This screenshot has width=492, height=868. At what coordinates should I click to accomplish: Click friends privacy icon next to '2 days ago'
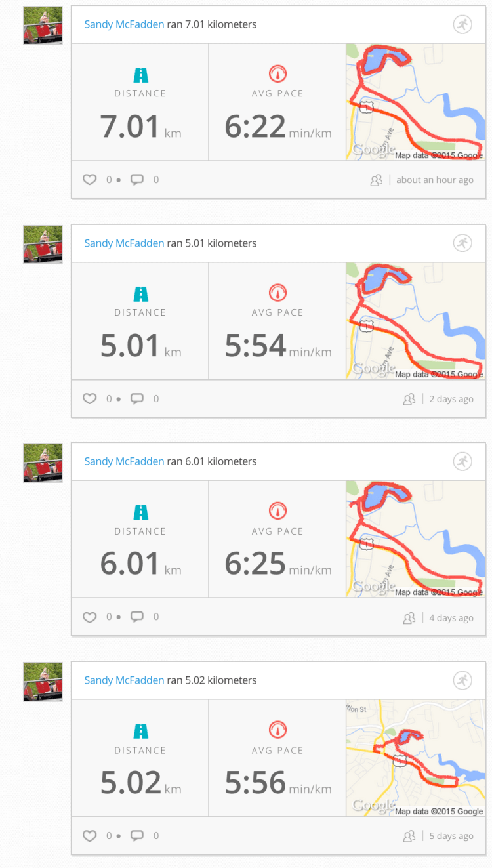(x=409, y=399)
